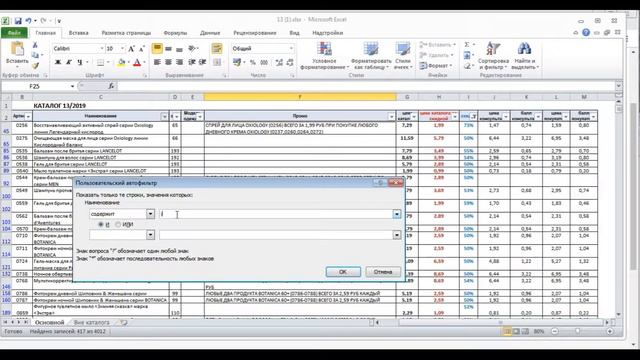Image resolution: width=640 pixels, height=360 pixels.
Task: Click Align text left icon
Action: [157, 62]
